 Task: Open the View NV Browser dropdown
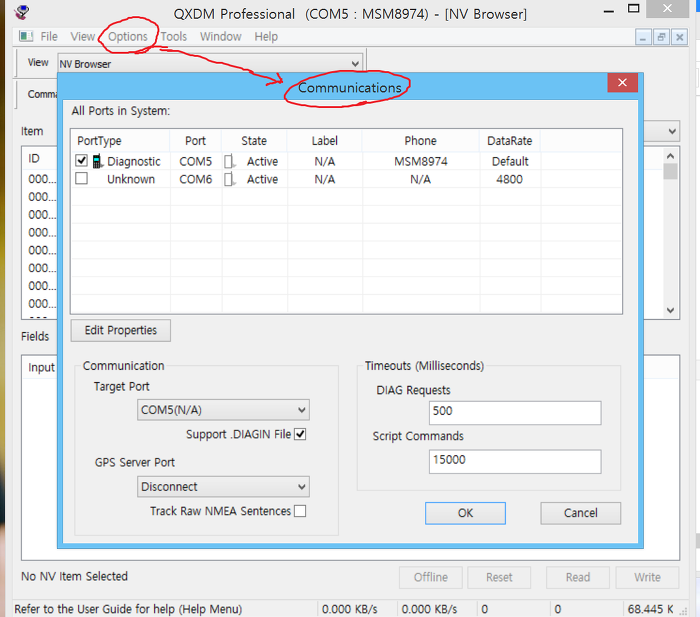click(x=210, y=64)
